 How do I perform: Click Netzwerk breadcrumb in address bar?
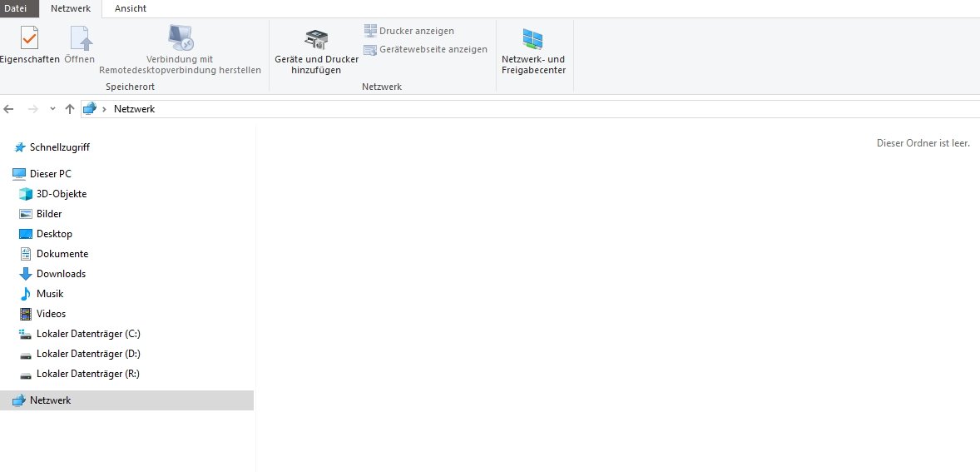(x=135, y=109)
